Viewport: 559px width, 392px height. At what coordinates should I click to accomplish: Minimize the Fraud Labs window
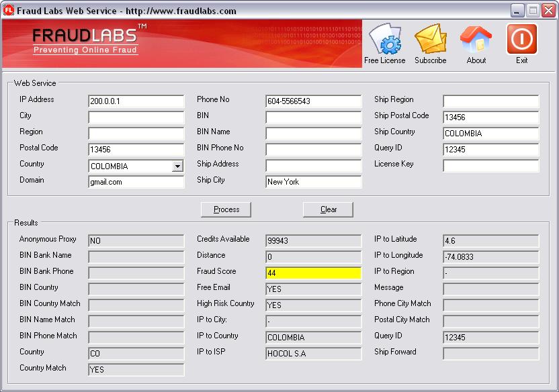517,10
